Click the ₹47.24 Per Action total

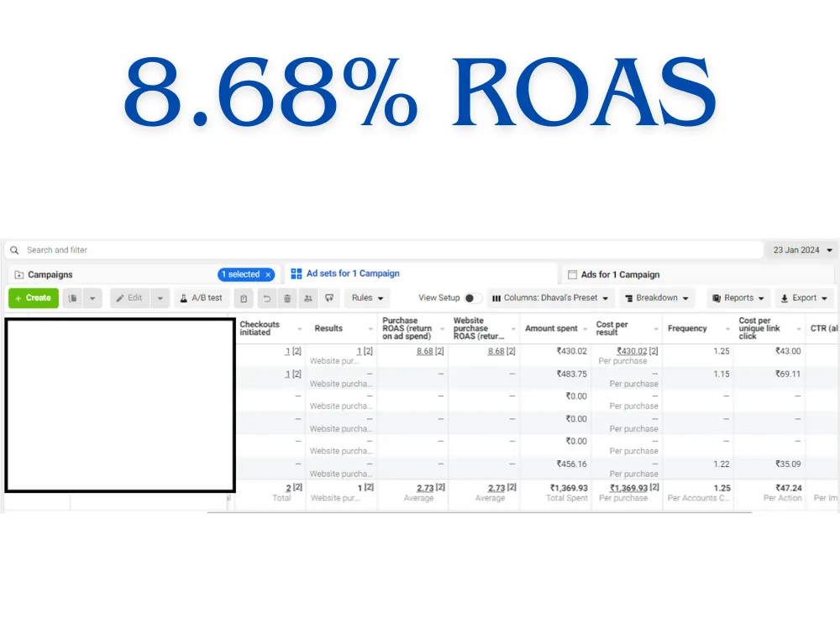pyautogui.click(x=789, y=488)
